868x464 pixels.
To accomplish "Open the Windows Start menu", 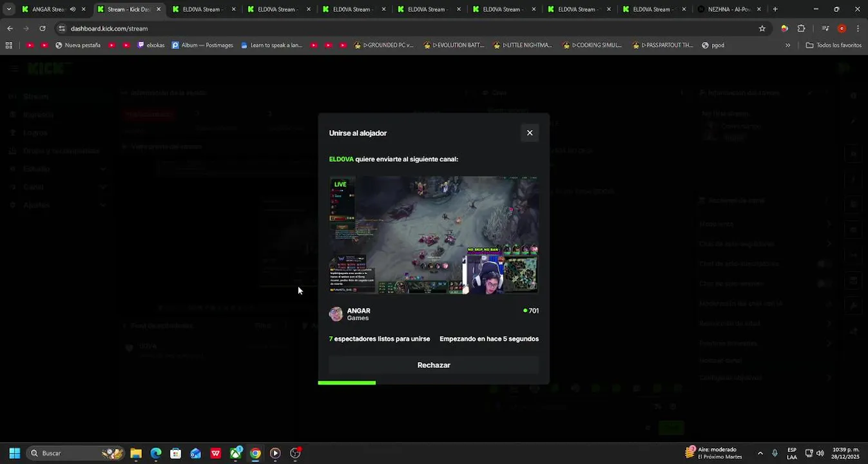I will tap(14, 453).
